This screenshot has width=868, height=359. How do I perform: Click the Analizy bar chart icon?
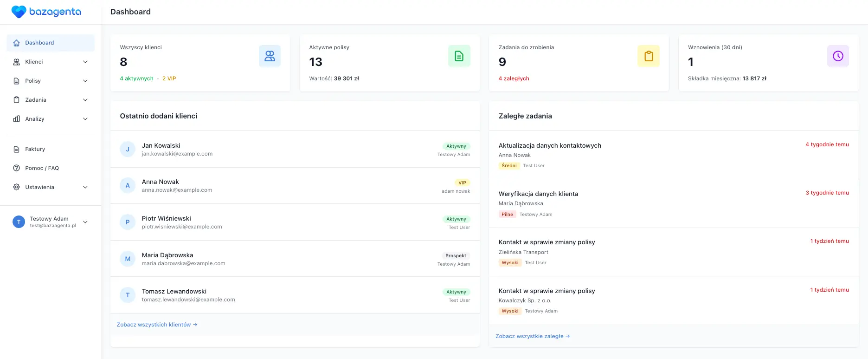click(x=17, y=119)
